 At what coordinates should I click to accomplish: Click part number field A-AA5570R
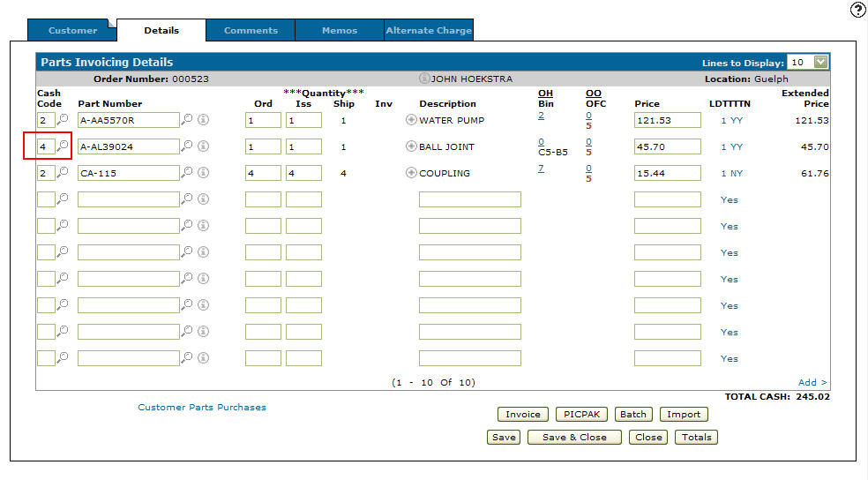[129, 120]
